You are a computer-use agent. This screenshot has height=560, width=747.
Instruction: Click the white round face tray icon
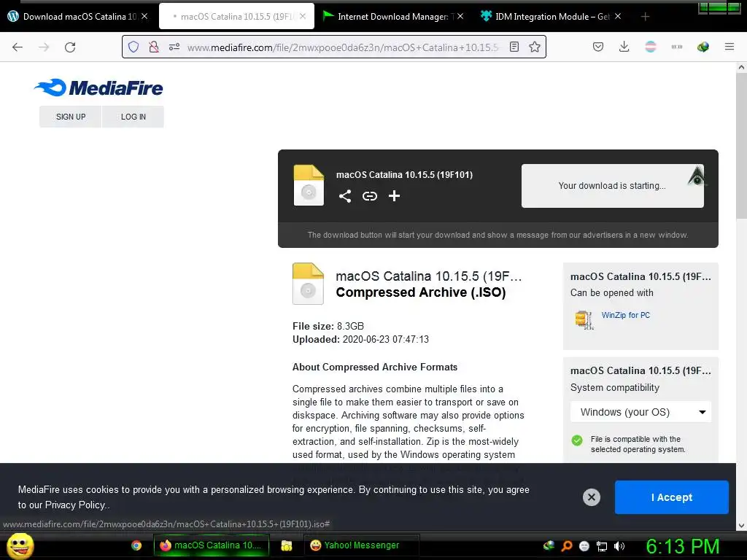coord(584,546)
